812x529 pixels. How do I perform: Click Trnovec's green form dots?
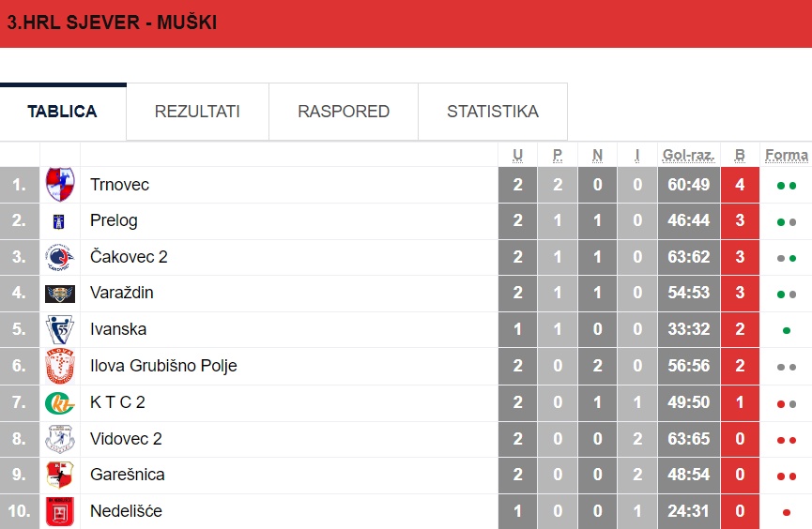[x=786, y=186]
